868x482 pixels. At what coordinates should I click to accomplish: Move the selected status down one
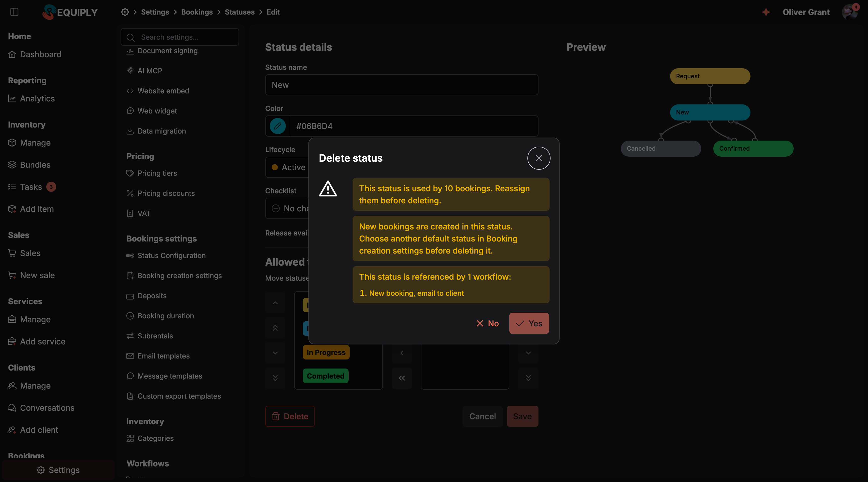click(275, 353)
